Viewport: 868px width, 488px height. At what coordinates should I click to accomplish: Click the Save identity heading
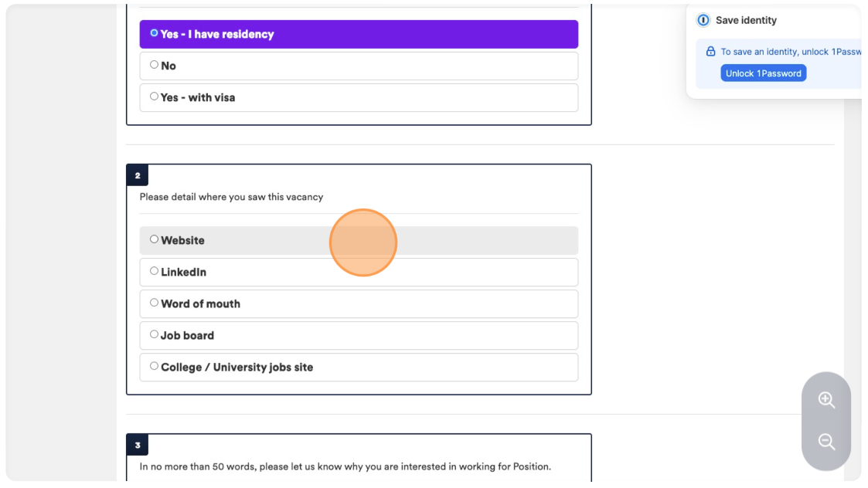point(746,21)
